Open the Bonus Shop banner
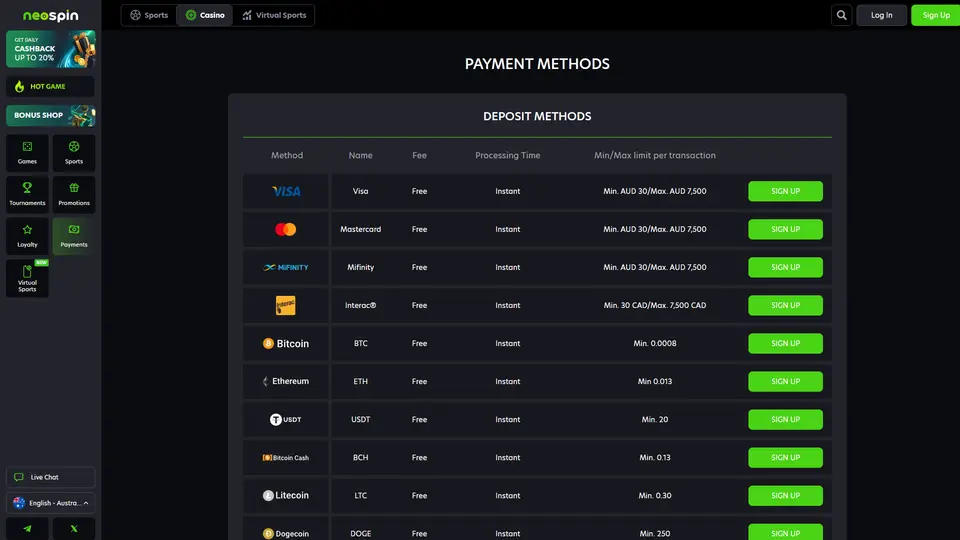 point(50,115)
